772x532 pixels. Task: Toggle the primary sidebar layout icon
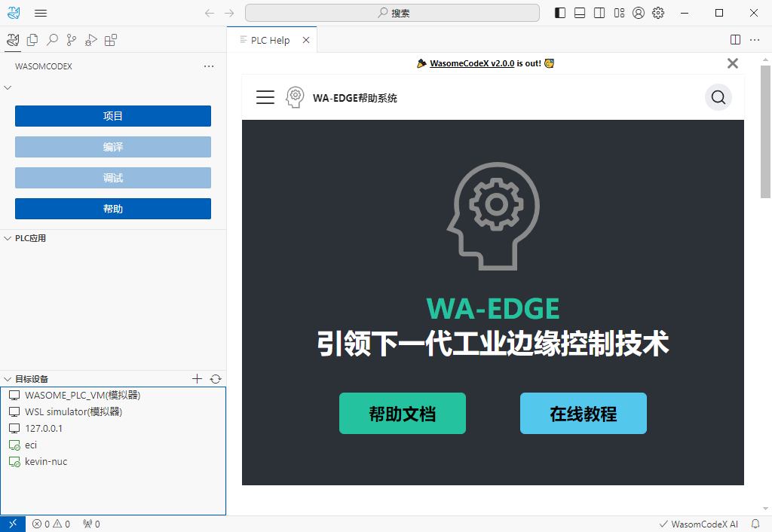click(560, 14)
